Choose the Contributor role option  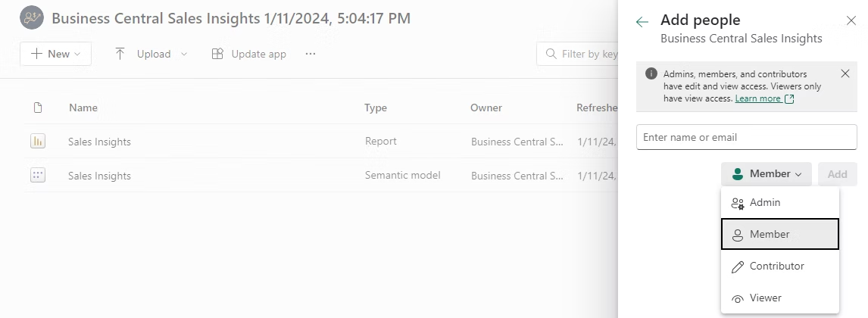point(776,267)
